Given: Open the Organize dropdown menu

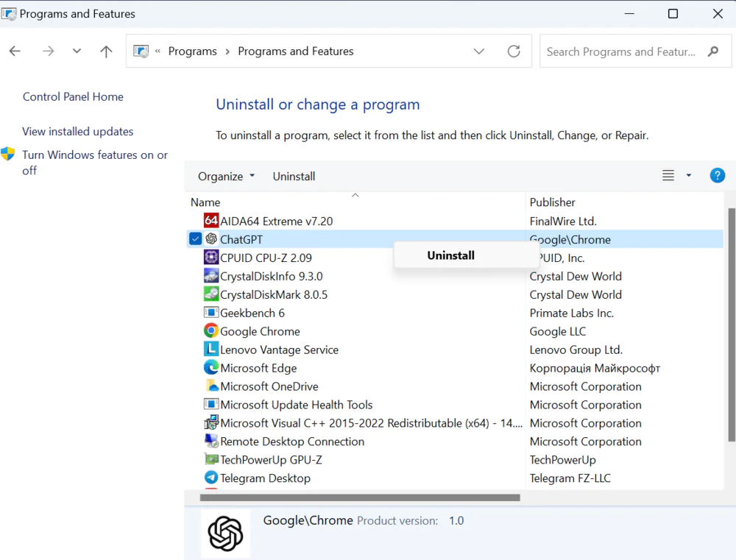Looking at the screenshot, I should 226,176.
